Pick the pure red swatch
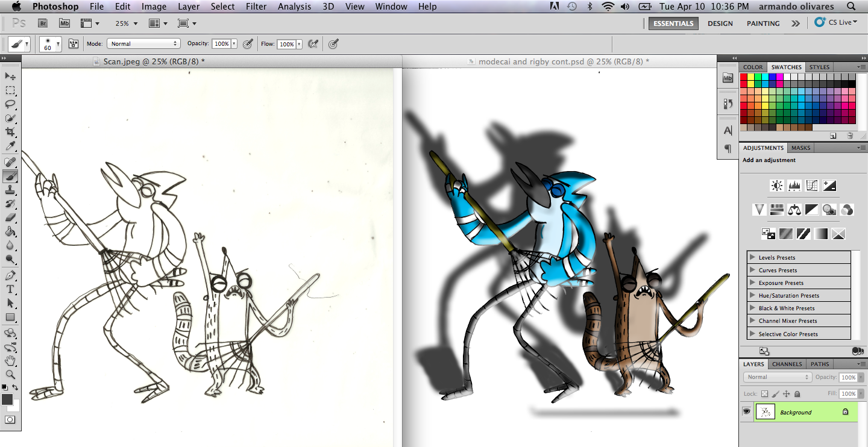The image size is (868, 447). pyautogui.click(x=744, y=77)
